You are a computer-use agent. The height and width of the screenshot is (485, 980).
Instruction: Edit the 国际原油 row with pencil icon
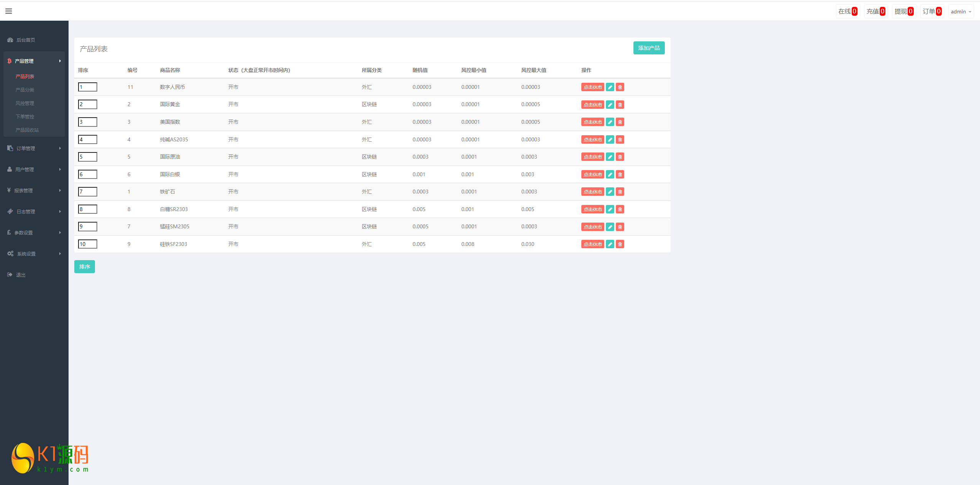(610, 157)
